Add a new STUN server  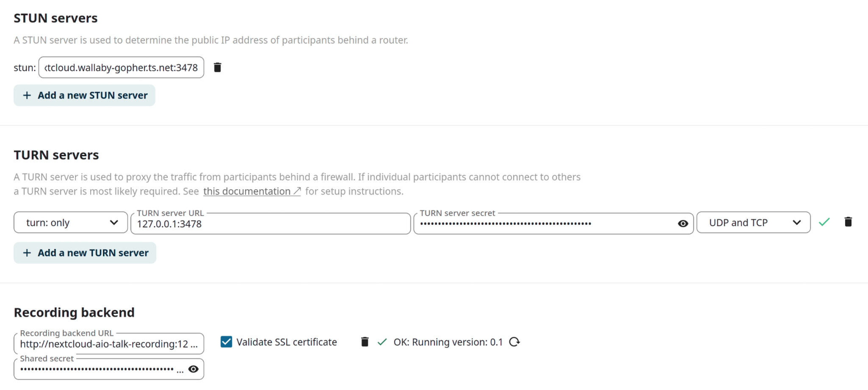[x=85, y=95]
